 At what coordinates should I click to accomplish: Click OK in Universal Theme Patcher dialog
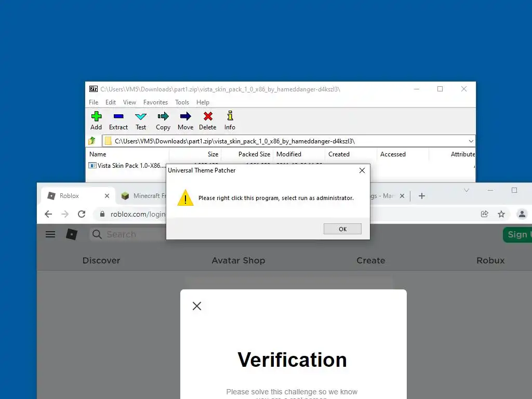342,229
